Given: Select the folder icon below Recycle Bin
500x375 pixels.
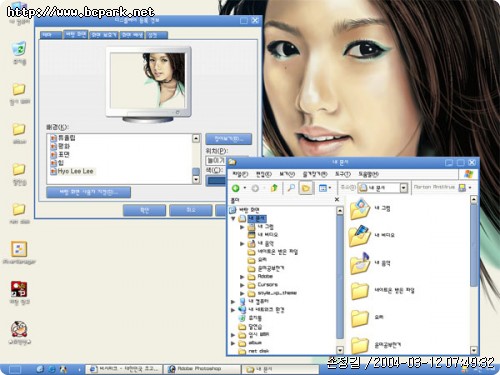Looking at the screenshot, I should point(19,89).
